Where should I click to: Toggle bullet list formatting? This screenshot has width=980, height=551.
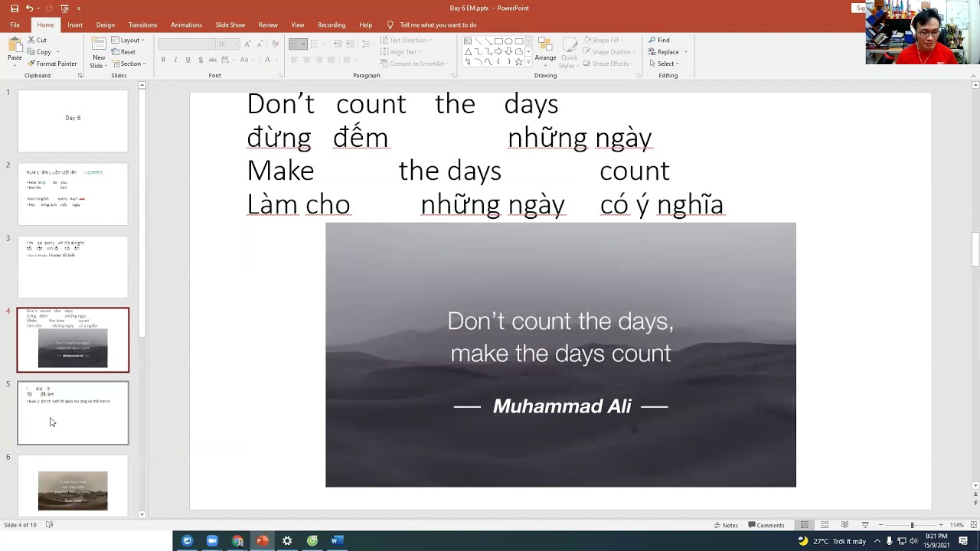point(298,44)
